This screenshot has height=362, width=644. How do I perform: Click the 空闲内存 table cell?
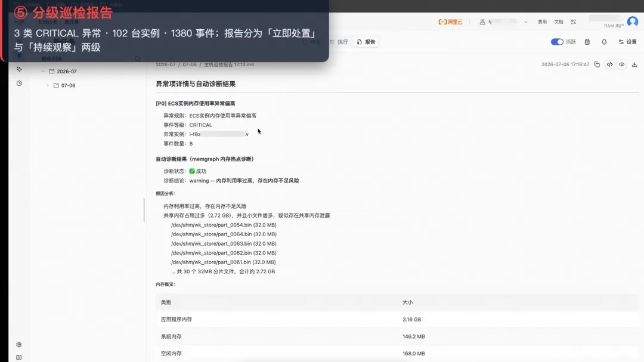tap(171, 354)
